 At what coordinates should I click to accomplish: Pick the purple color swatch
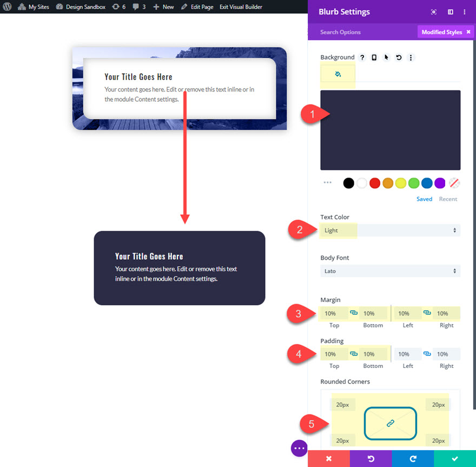[x=440, y=183]
